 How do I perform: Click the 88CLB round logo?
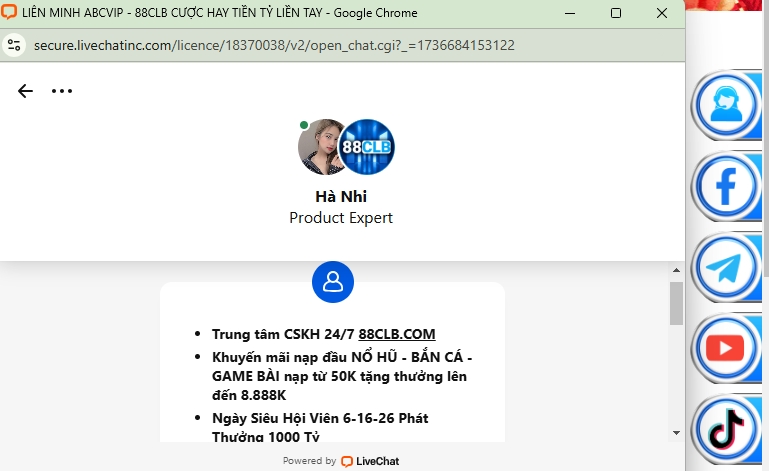point(366,147)
